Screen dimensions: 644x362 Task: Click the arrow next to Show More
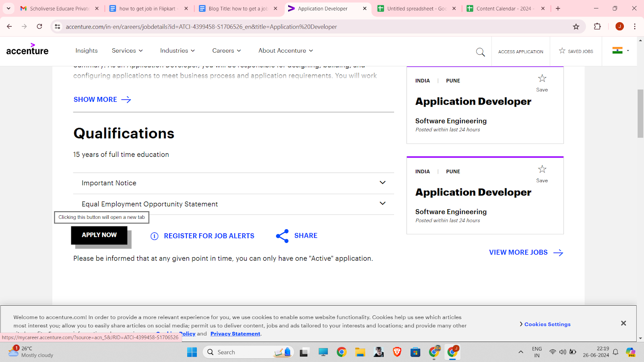point(126,99)
